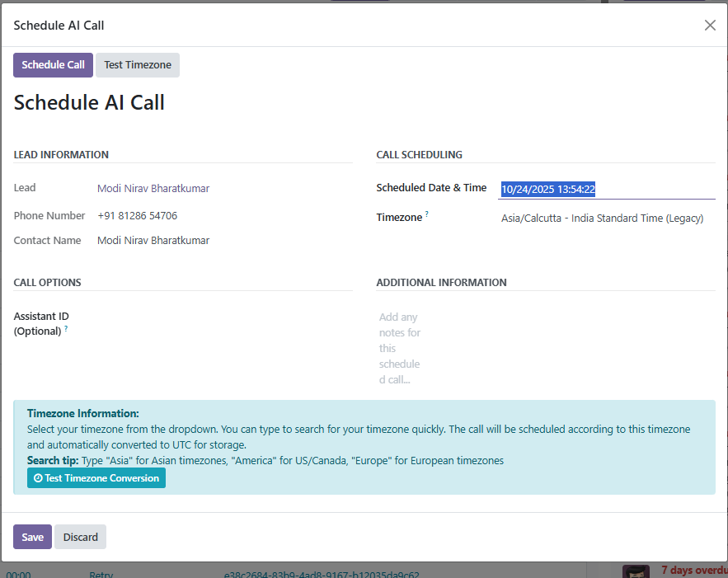Click the Test Timezone header button
This screenshot has width=728, height=578.
(x=138, y=65)
